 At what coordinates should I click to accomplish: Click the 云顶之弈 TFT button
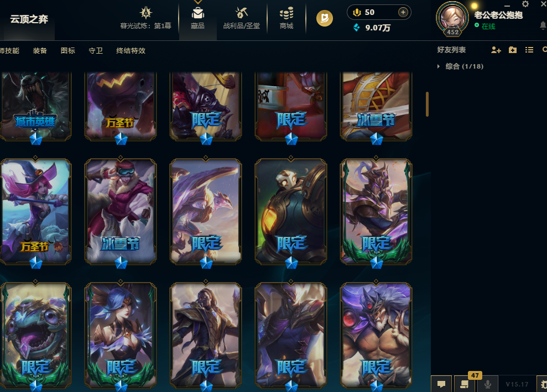29,19
